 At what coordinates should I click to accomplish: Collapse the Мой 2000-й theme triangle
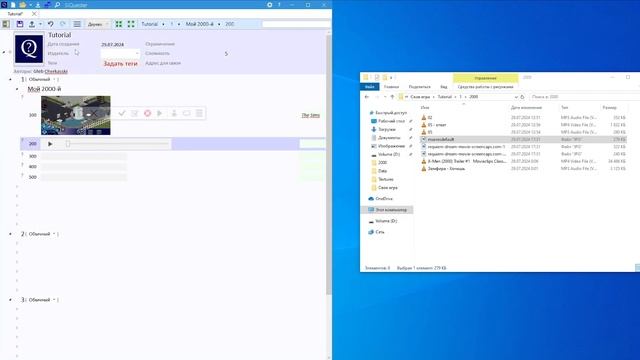[x=17, y=89]
